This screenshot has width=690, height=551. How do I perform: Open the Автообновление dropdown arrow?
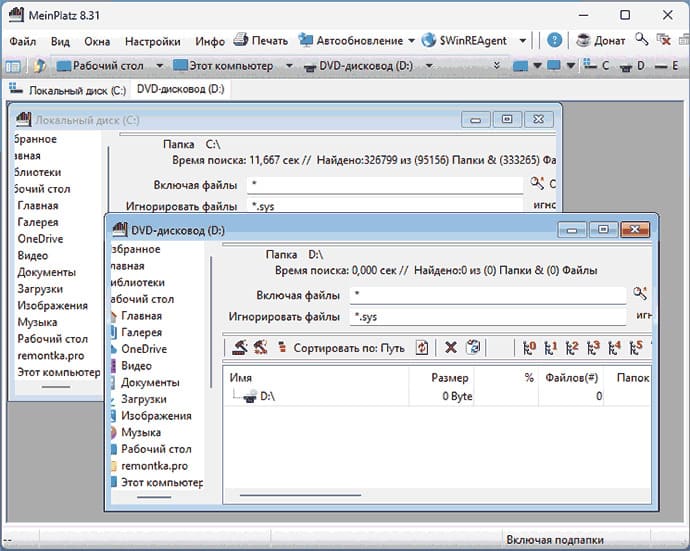point(411,41)
